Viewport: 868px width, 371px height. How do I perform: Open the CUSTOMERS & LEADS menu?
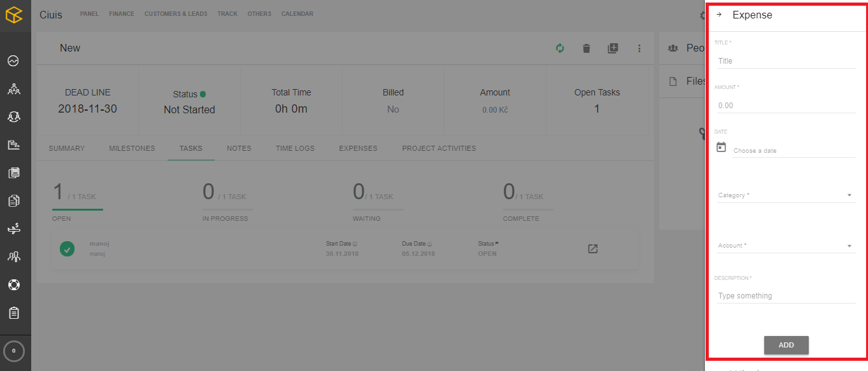[176, 14]
